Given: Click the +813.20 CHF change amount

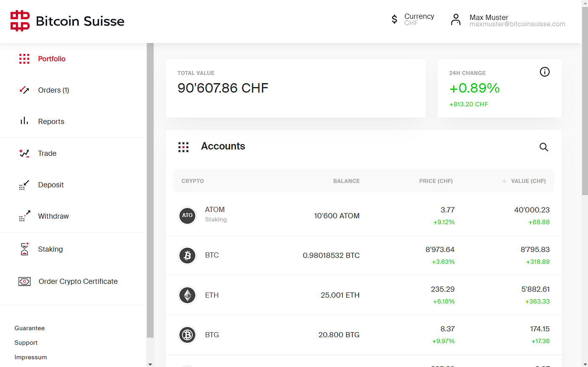Looking at the screenshot, I should (x=469, y=104).
